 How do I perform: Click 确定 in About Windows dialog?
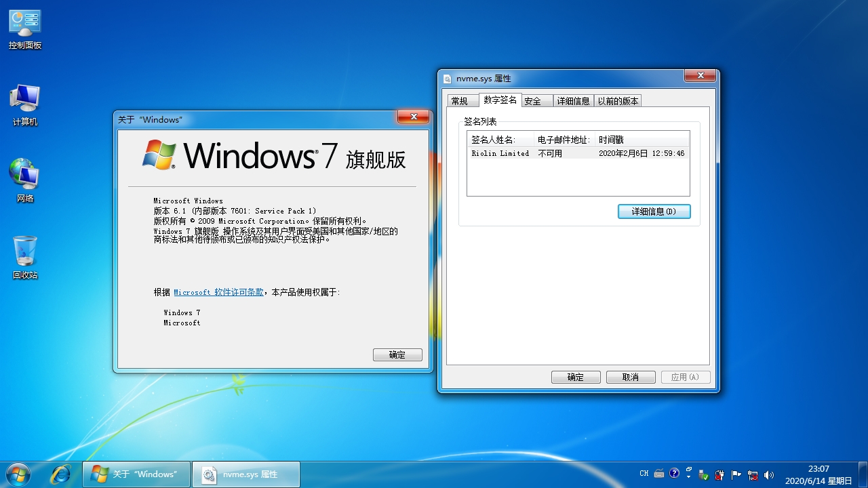click(x=397, y=354)
